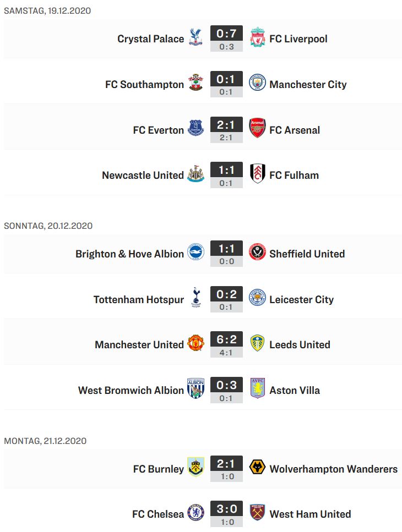Click the Manchester United crest

point(195,344)
